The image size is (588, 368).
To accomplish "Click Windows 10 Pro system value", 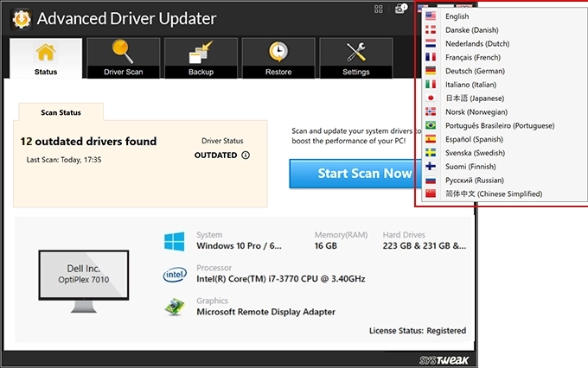I will [240, 246].
